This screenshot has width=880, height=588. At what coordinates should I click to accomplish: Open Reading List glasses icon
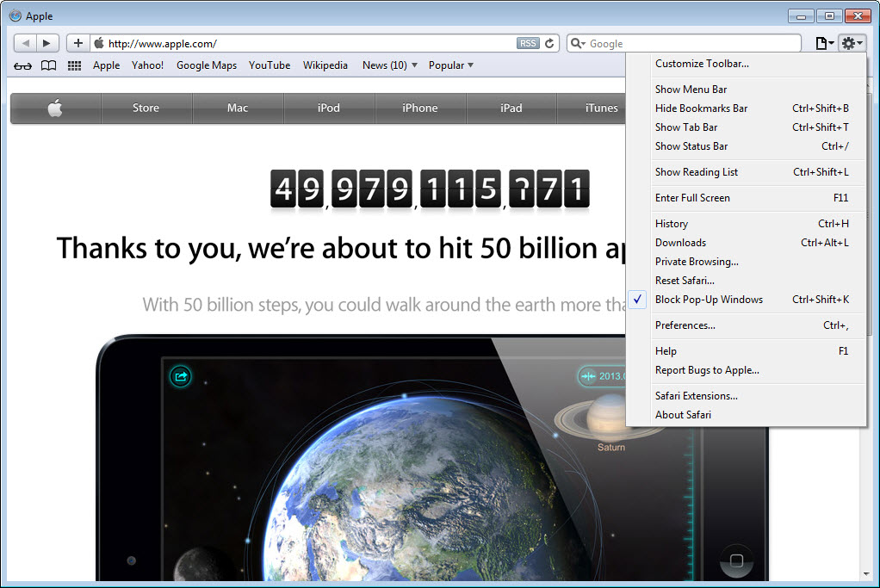pyautogui.click(x=22, y=65)
